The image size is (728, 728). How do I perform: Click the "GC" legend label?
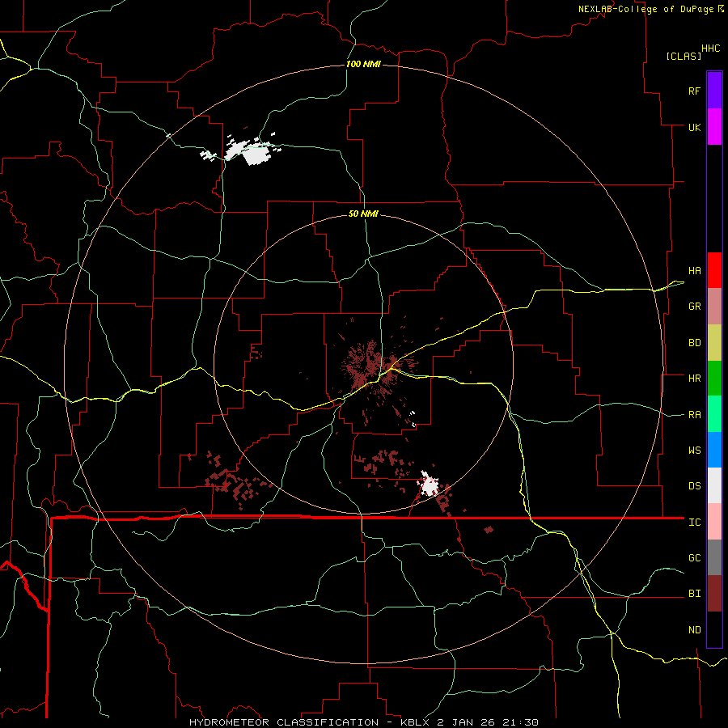(x=694, y=557)
